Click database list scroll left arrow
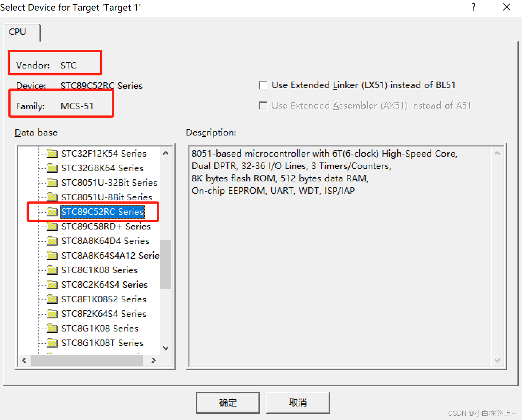Image resolution: width=522 pixels, height=420 pixels. [x=24, y=360]
